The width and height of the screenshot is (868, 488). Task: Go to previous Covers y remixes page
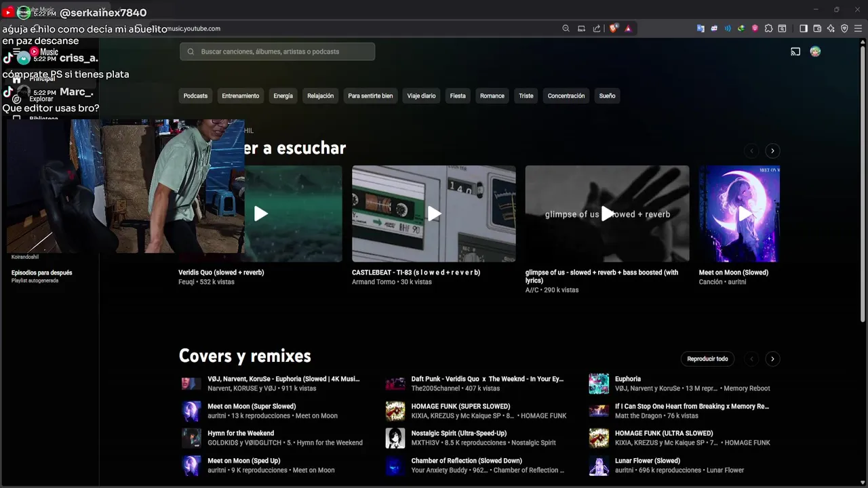point(751,359)
